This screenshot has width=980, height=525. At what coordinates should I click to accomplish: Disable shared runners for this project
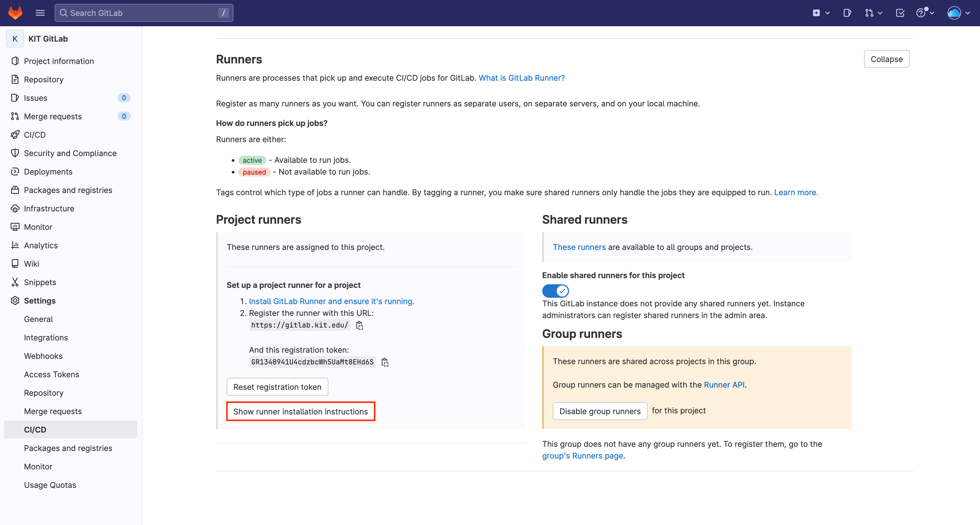555,291
